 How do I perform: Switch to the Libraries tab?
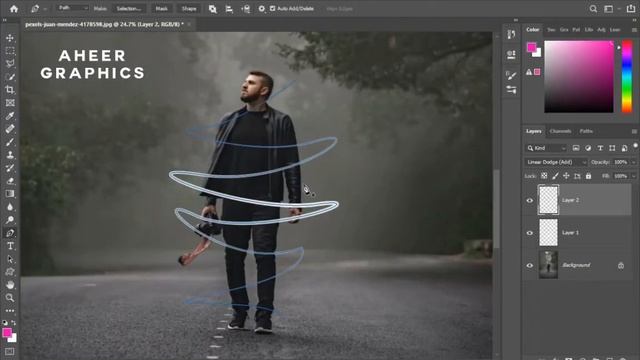coord(589,30)
